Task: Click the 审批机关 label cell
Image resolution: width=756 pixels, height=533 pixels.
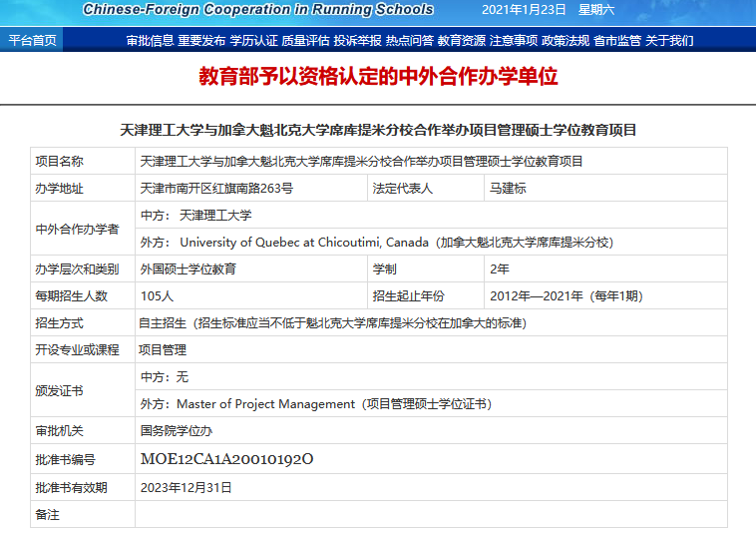Action: (83, 431)
